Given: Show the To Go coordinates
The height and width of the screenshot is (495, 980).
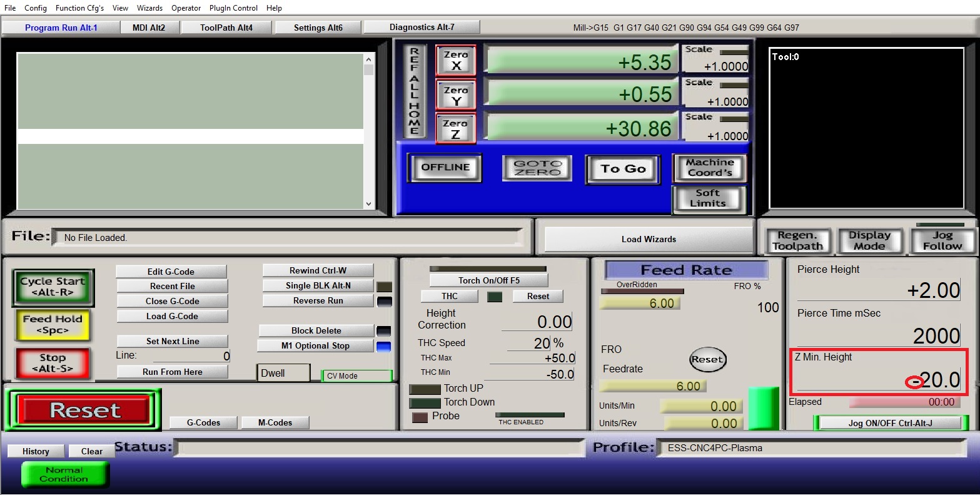Looking at the screenshot, I should click(622, 169).
